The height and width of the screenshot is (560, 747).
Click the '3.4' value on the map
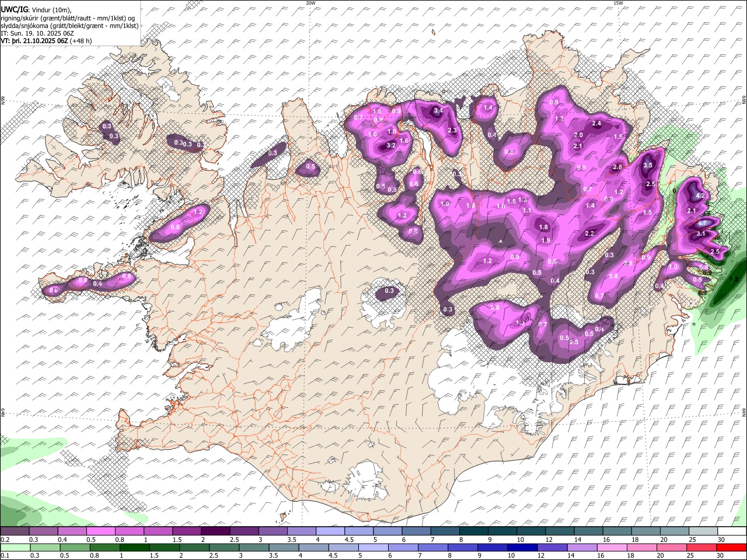438,110
